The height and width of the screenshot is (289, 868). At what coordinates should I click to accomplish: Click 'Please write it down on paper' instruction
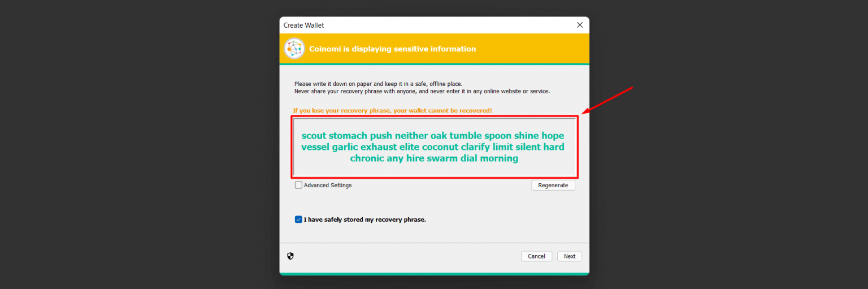(x=378, y=84)
